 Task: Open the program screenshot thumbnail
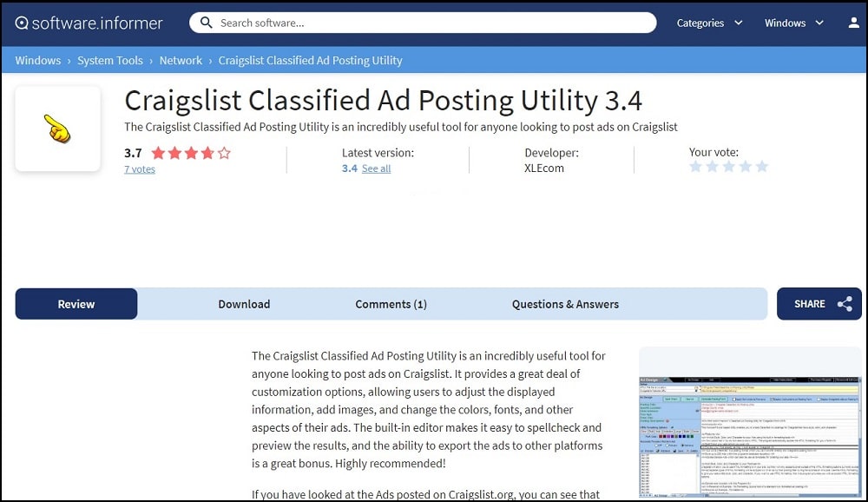[750, 437]
